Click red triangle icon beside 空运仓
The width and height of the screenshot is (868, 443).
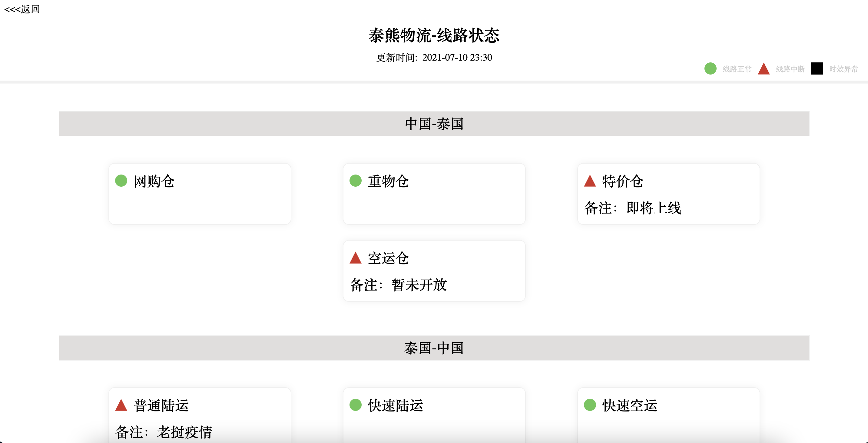(356, 258)
